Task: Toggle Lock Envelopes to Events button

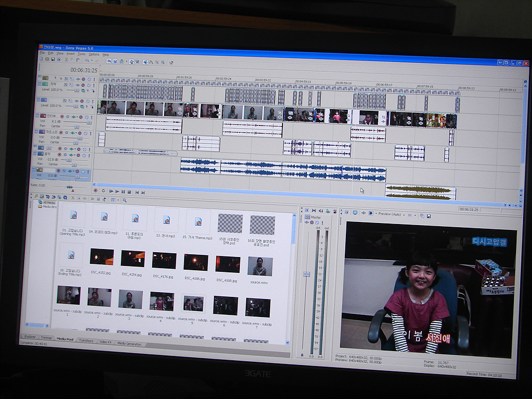Action: point(131,62)
